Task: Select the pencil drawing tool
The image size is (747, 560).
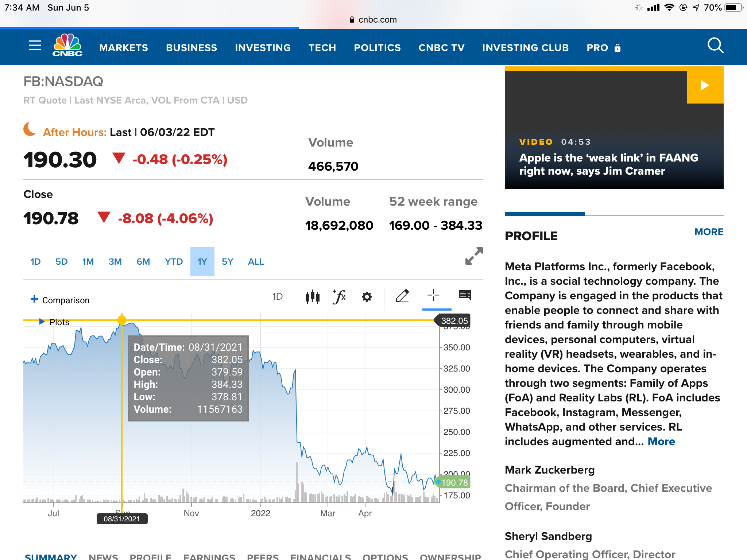Action: (402, 296)
